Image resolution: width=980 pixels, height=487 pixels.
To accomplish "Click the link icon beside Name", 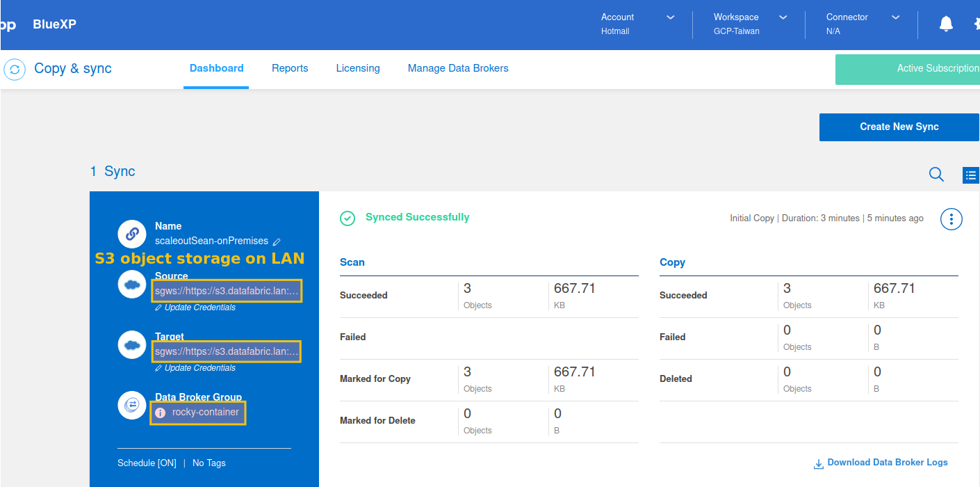I will (132, 234).
